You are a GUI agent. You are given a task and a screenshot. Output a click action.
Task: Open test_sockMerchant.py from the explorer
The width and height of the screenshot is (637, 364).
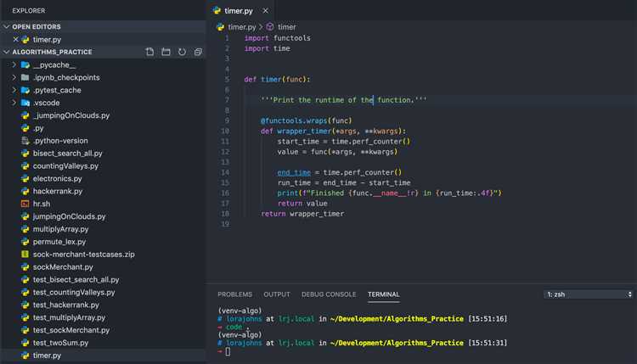click(x=71, y=330)
